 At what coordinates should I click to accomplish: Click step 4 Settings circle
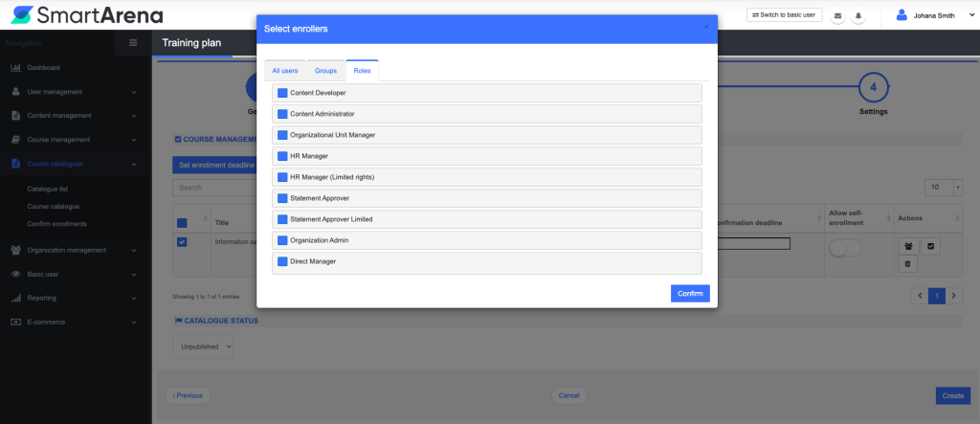873,87
